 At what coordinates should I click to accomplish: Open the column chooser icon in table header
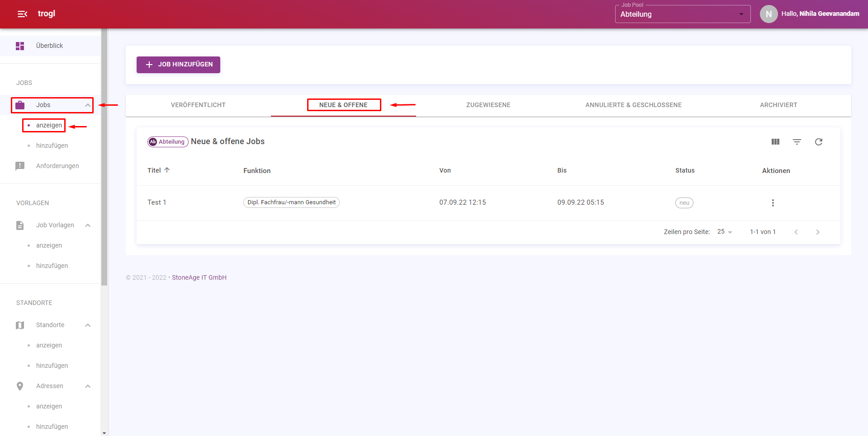point(775,142)
